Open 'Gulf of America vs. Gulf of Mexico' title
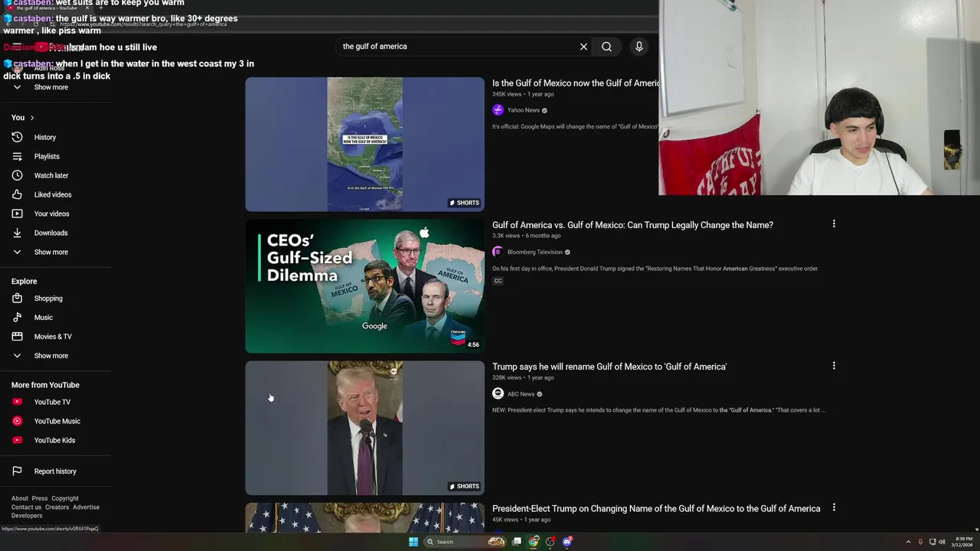980x551 pixels. [x=632, y=225]
